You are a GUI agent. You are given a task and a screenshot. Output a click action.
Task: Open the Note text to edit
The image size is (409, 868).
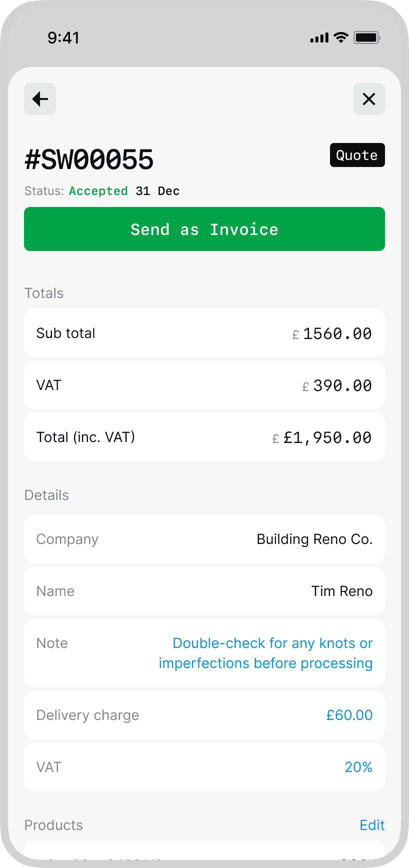(x=265, y=653)
